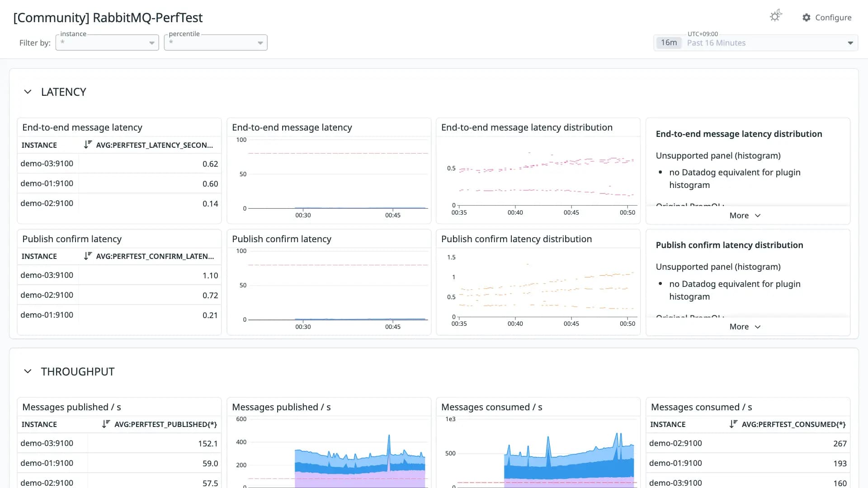
Task: Click the 59.0 published value
Action: click(210, 464)
